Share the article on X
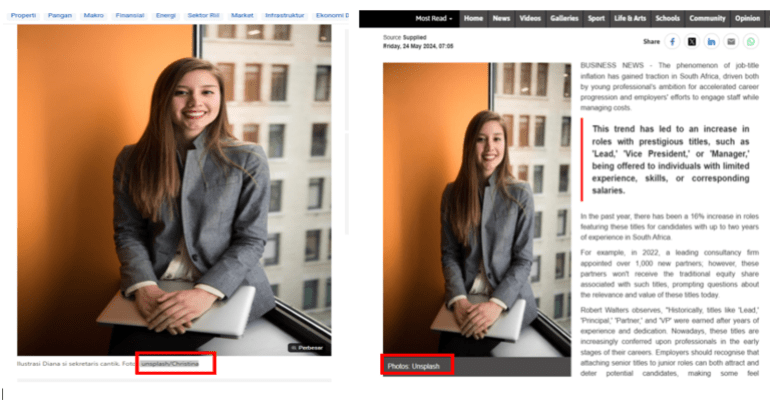This screenshot has width=770, height=406. click(x=692, y=42)
